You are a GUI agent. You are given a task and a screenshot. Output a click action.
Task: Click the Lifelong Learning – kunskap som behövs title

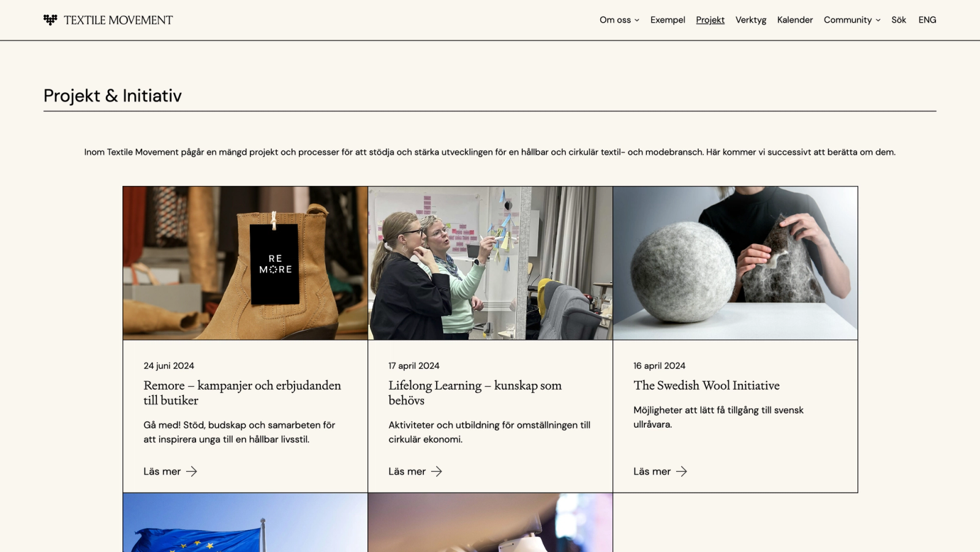475,392
